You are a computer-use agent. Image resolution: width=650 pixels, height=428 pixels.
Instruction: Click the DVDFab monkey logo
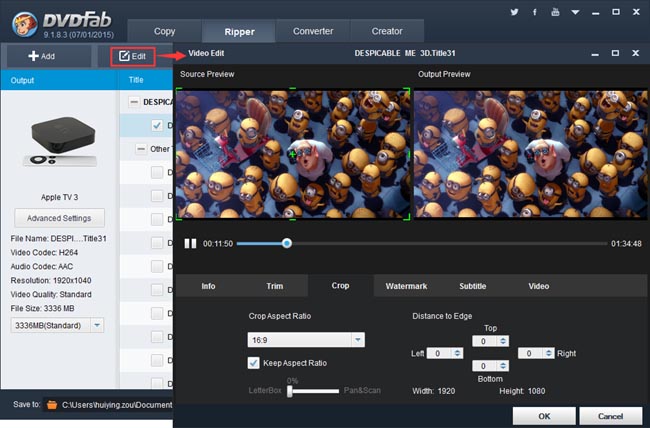pos(24,24)
